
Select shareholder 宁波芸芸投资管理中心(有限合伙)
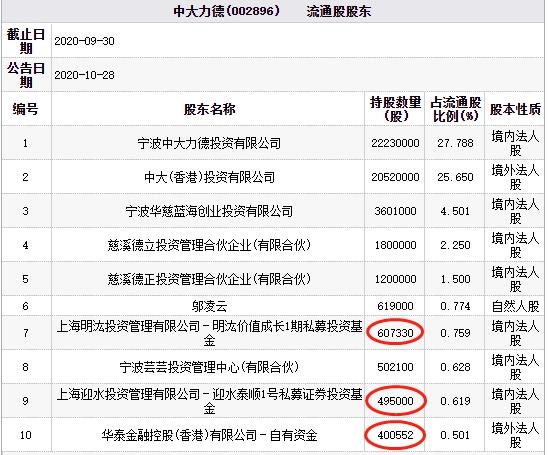(209, 367)
